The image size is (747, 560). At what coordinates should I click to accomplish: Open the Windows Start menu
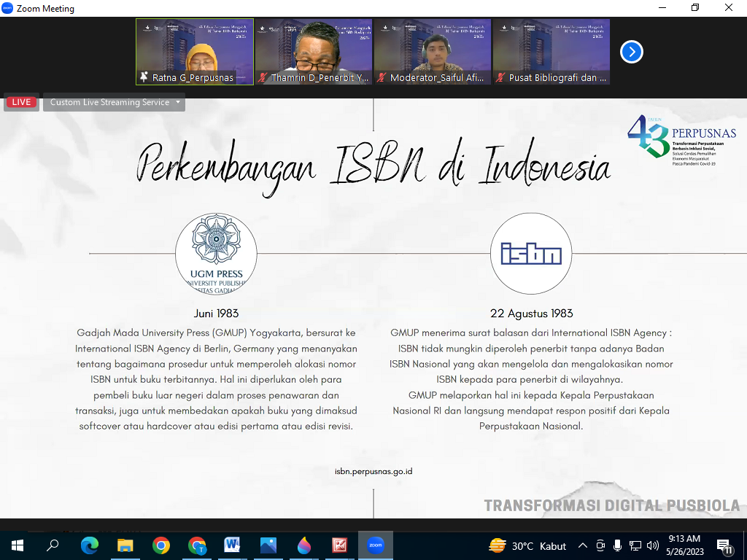(17, 545)
